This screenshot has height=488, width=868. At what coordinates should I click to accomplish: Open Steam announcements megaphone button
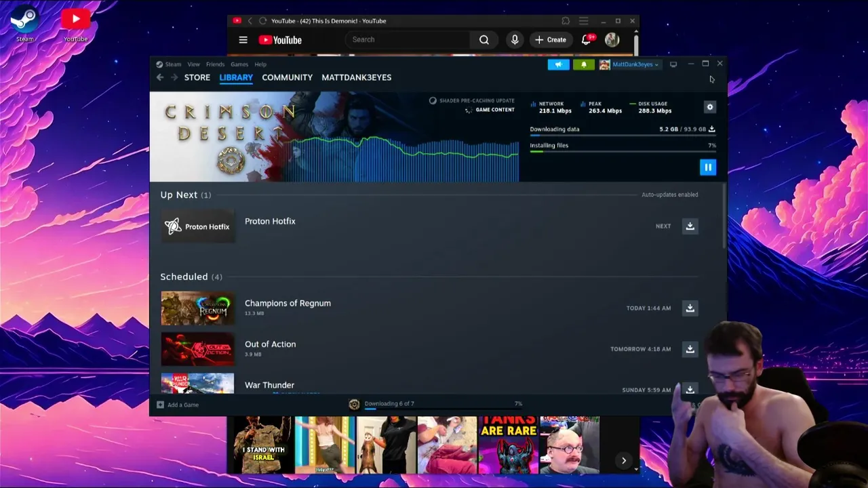point(559,64)
